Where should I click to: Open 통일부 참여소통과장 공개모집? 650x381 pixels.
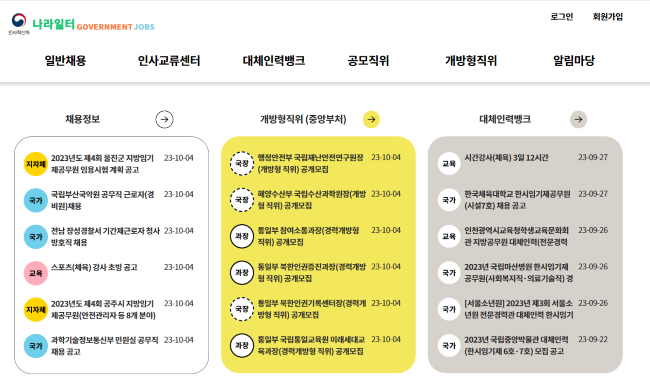308,236
